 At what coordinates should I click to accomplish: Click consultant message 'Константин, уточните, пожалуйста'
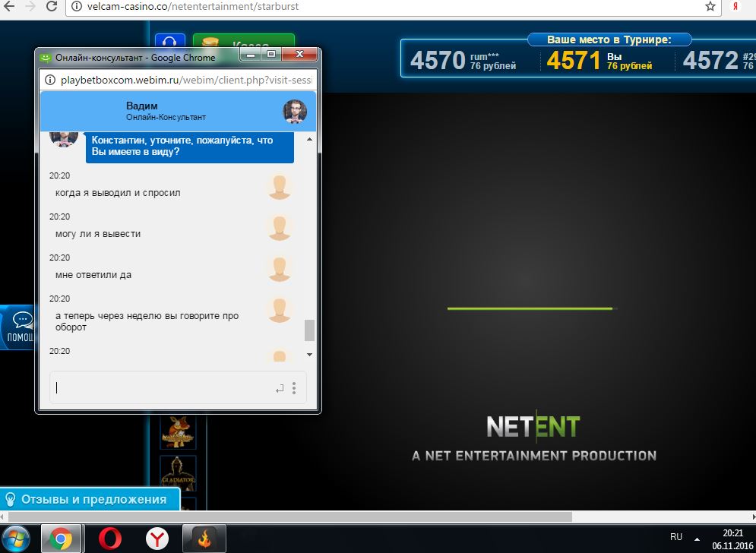189,146
